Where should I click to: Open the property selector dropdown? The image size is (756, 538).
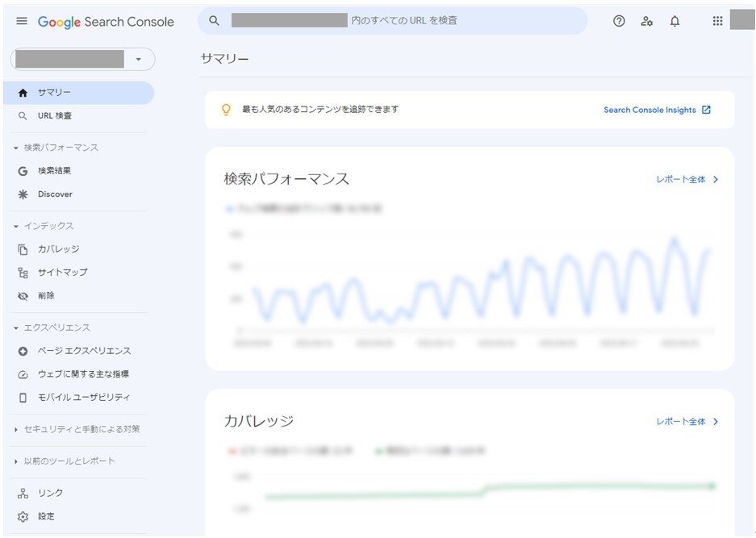(x=139, y=60)
